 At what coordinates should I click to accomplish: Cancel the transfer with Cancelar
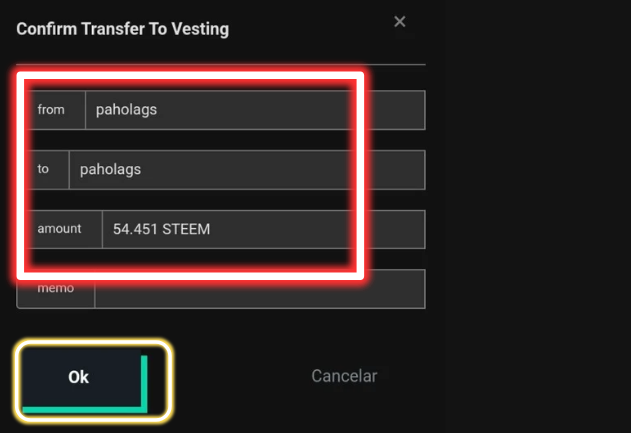344,376
